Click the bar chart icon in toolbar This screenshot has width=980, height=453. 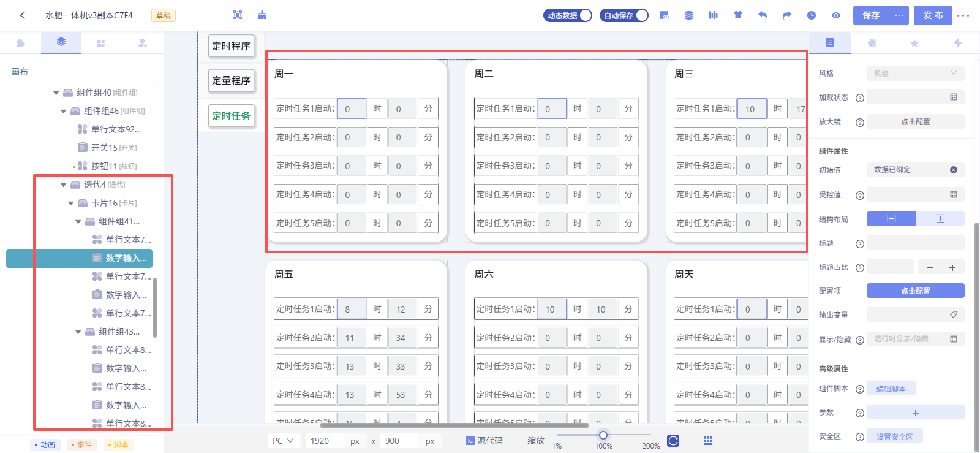[x=714, y=15]
